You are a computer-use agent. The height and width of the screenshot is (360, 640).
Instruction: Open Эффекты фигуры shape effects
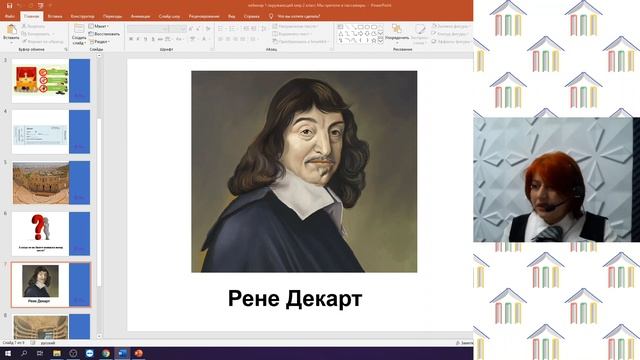click(451, 42)
